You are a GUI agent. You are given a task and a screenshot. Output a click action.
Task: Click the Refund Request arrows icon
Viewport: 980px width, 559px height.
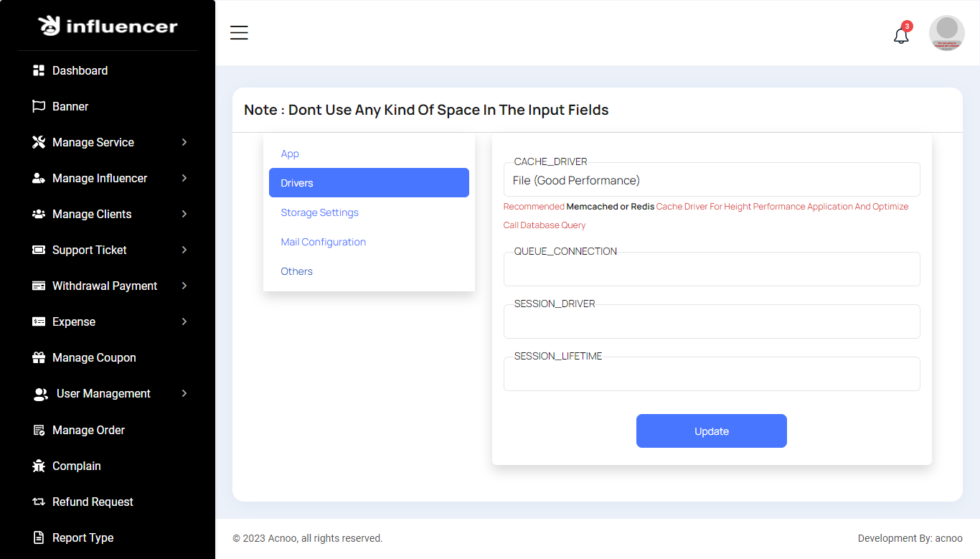coord(39,502)
